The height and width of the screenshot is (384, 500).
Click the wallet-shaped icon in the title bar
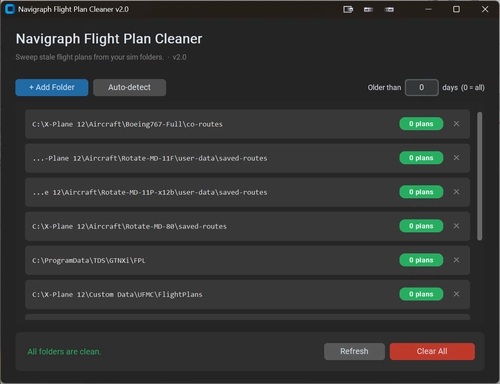(x=348, y=9)
